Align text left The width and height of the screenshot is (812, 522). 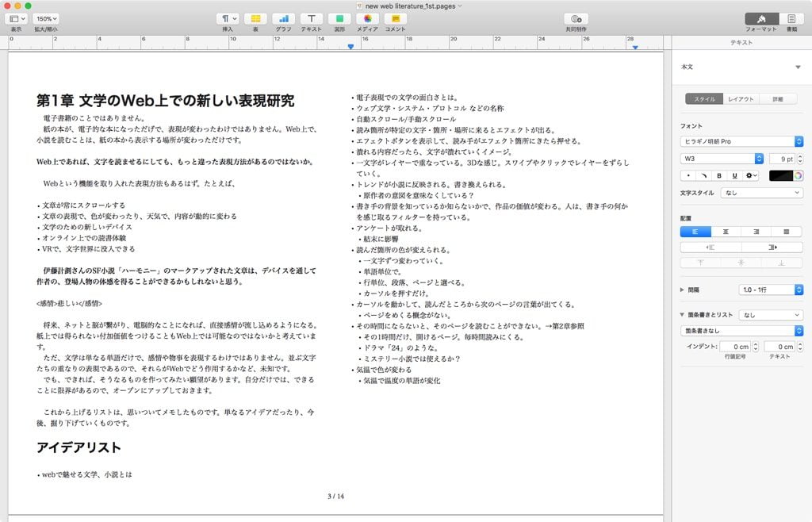(x=695, y=232)
